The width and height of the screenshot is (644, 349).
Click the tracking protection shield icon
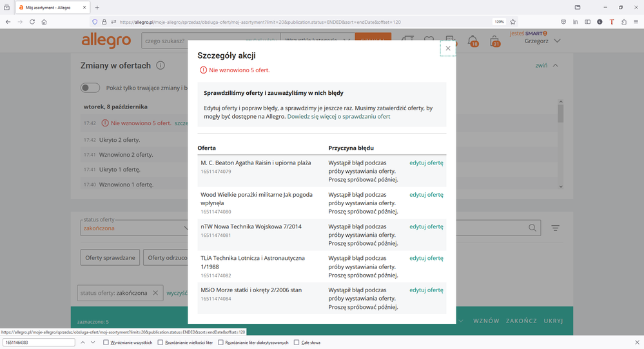pos(95,22)
